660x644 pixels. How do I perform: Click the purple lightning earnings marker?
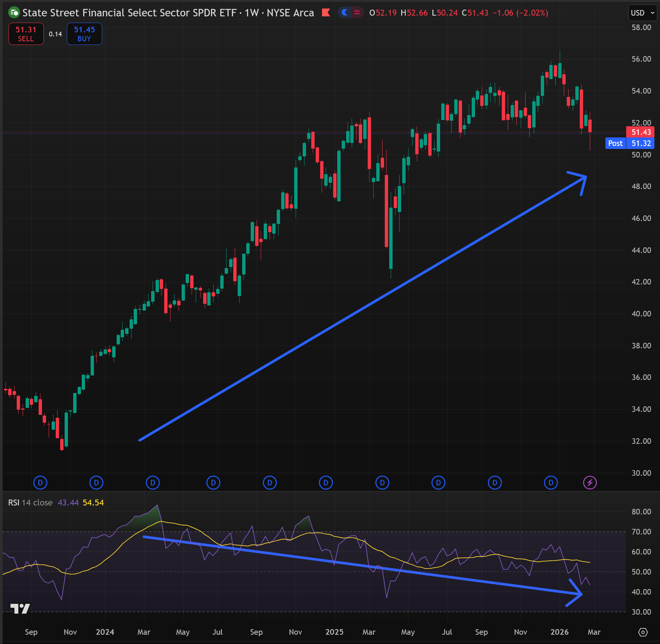point(590,482)
